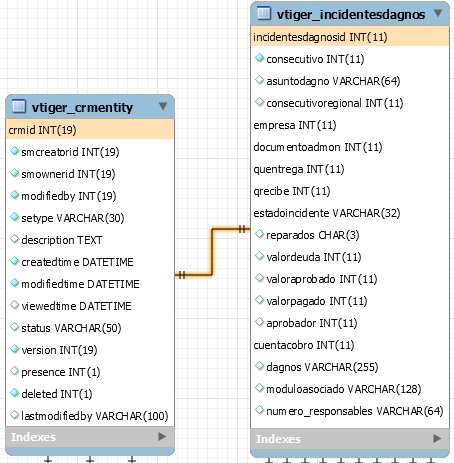Viewport: 454px width, 463px height.
Task: Click the diamond icon beside smcreatorid
Action: coord(14,151)
